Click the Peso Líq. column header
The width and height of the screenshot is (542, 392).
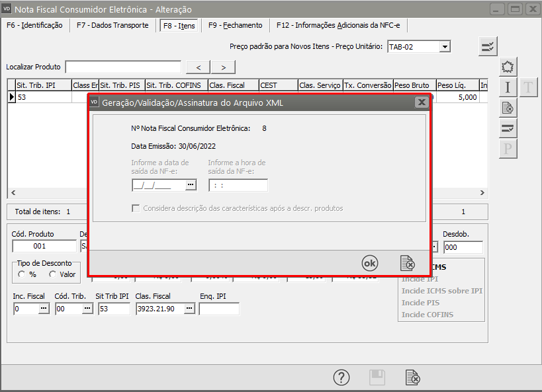pos(458,85)
